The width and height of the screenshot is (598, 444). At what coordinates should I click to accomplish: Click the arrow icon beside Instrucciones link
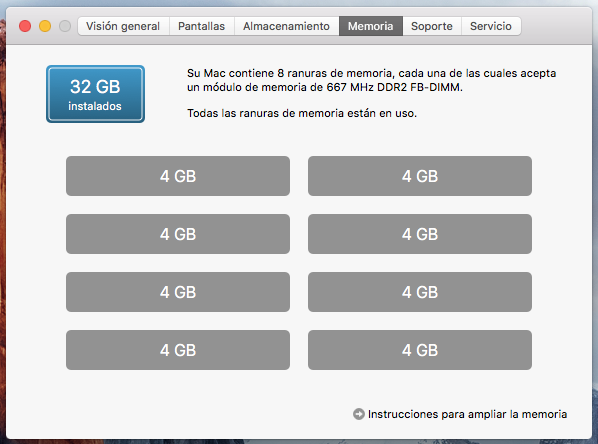(358, 414)
